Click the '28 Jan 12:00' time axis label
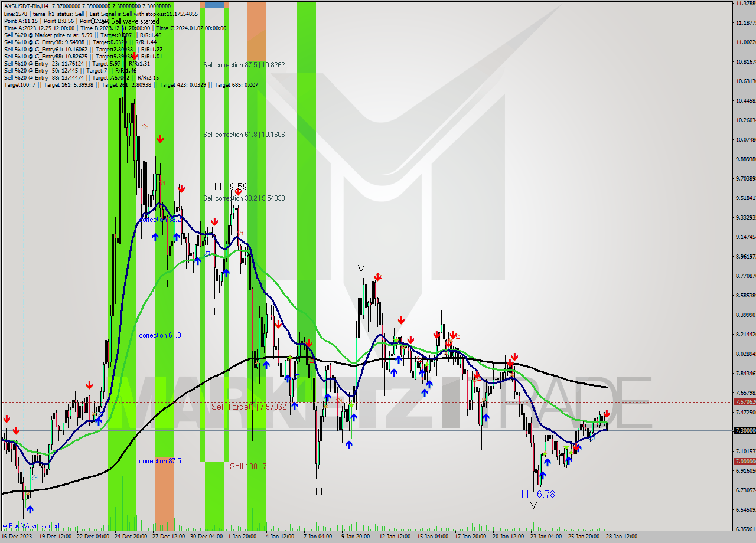 (x=621, y=537)
